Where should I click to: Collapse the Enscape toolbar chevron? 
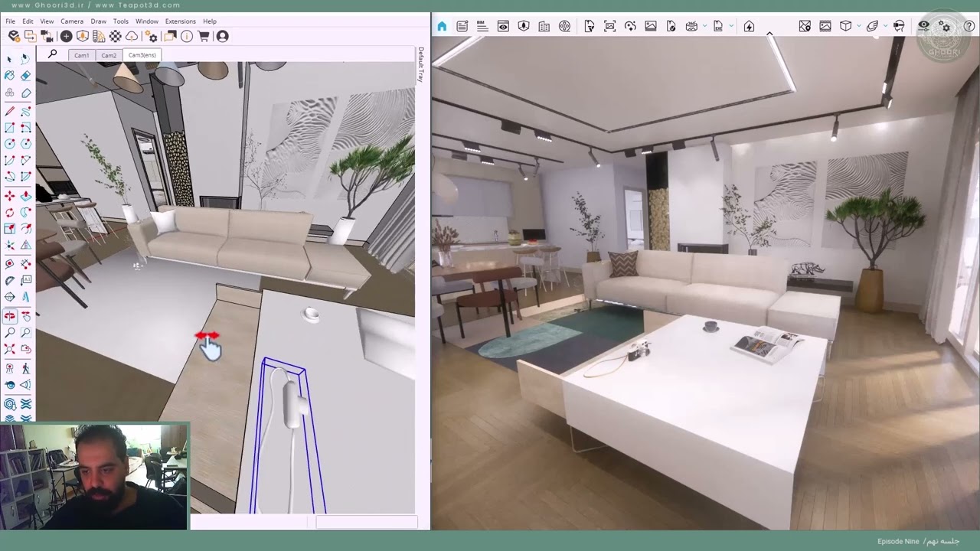coord(769,32)
